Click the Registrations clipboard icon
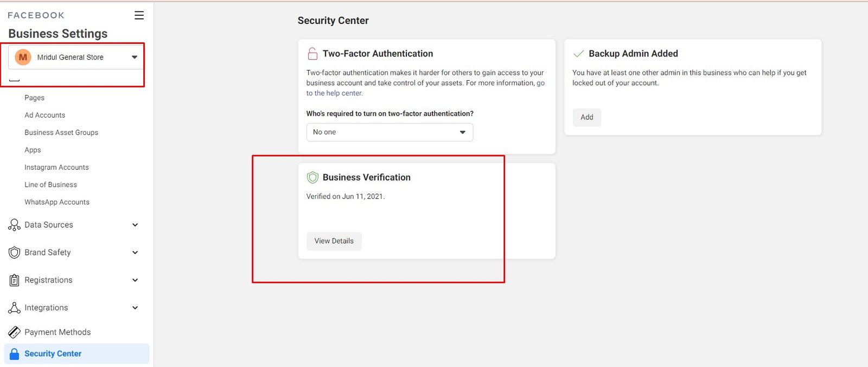Screen dimensions: 868x367 tap(14, 280)
